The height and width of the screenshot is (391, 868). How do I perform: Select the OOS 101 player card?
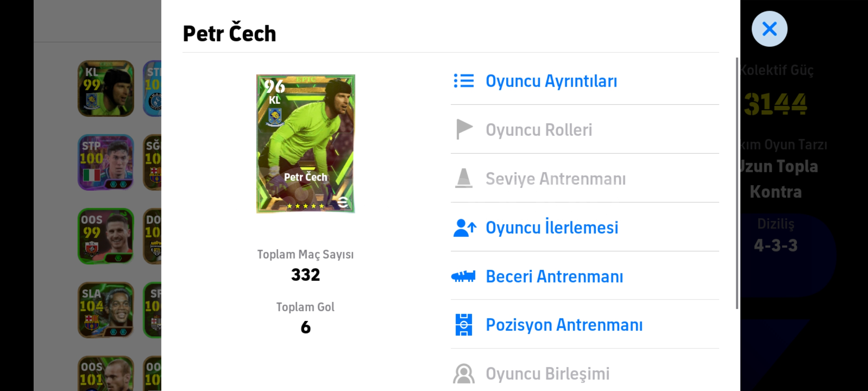point(106,374)
